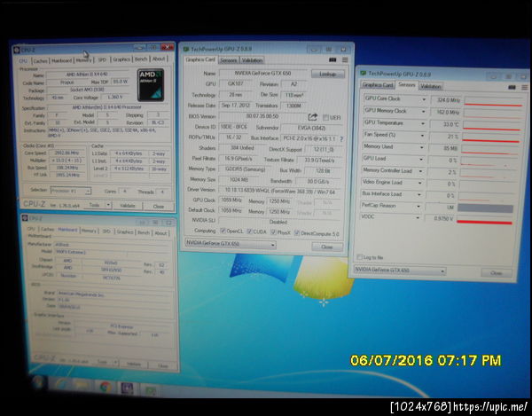The width and height of the screenshot is (532, 416).
Task: Click the camera screenshot icon in GPU-Z Graphics Card window
Action: [x=332, y=60]
